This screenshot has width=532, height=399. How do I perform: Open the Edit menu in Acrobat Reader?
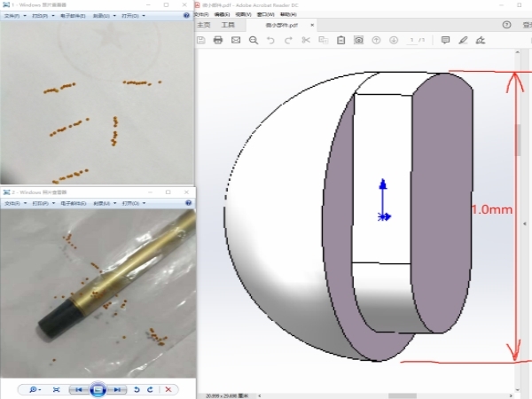223,14
